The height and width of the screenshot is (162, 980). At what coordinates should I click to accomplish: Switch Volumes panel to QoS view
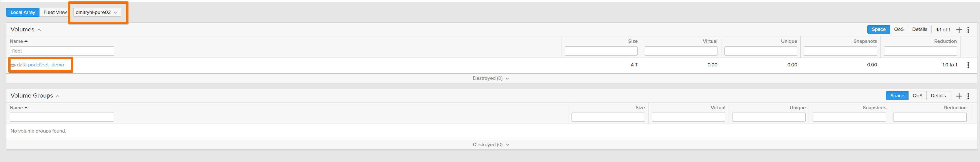coord(899,29)
